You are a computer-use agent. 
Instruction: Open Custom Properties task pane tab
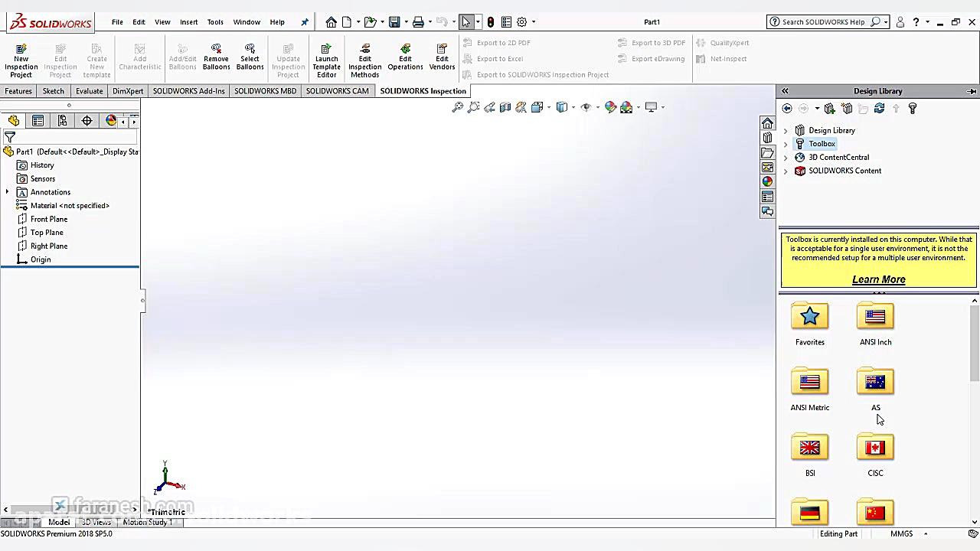point(767,197)
